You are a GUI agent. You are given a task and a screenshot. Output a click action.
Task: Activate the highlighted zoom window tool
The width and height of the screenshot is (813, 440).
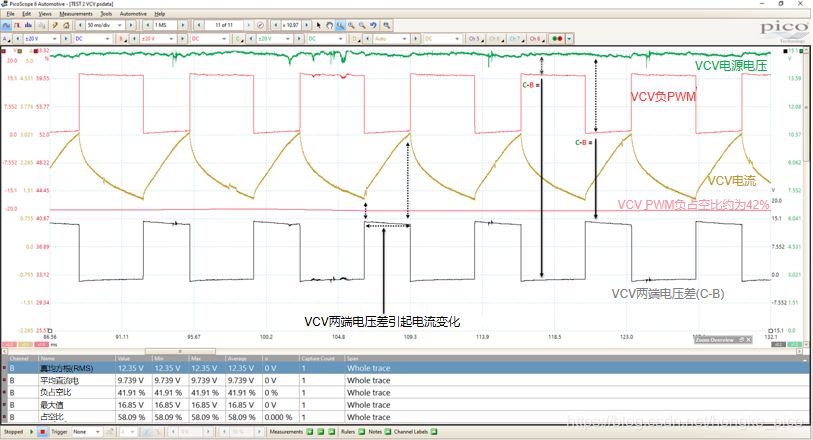click(x=340, y=25)
